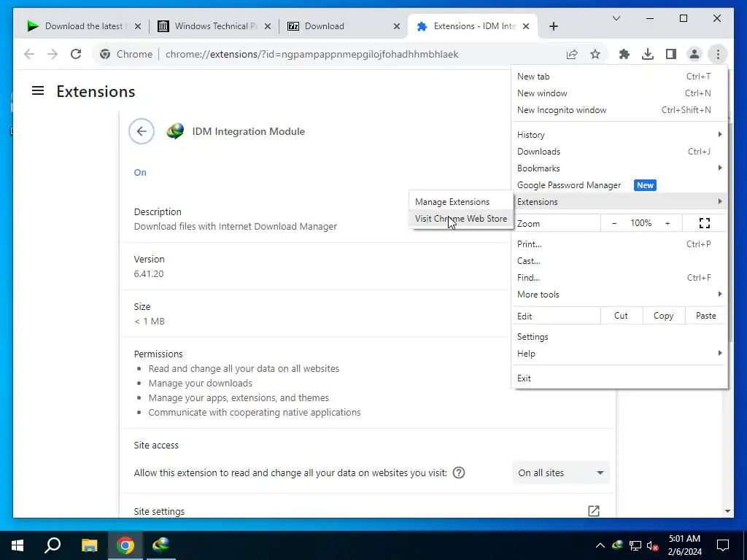Close the Extensions - IDM tab
This screenshot has height=560, width=747.
(x=526, y=26)
